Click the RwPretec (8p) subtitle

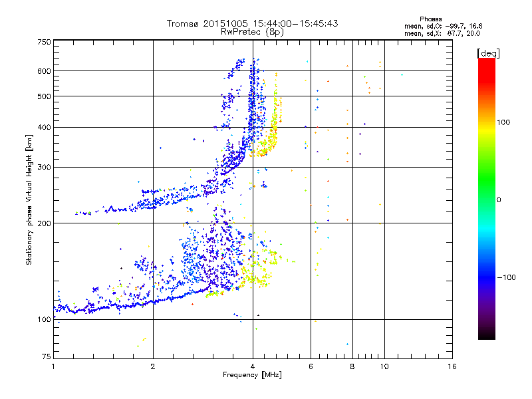point(252,32)
